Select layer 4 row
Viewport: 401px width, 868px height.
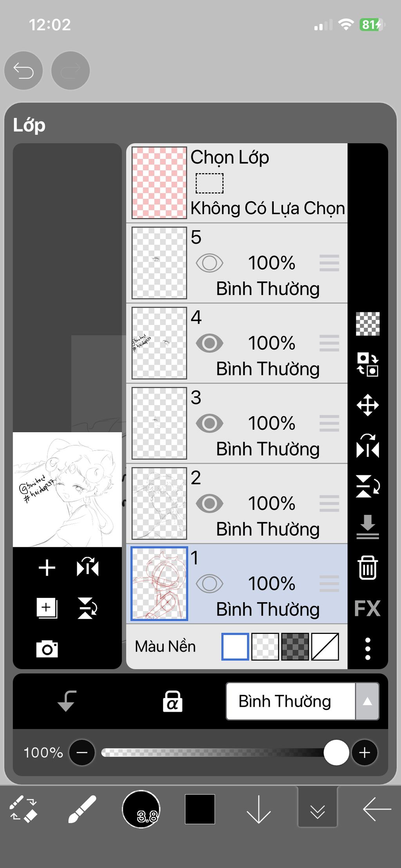pyautogui.click(x=237, y=343)
